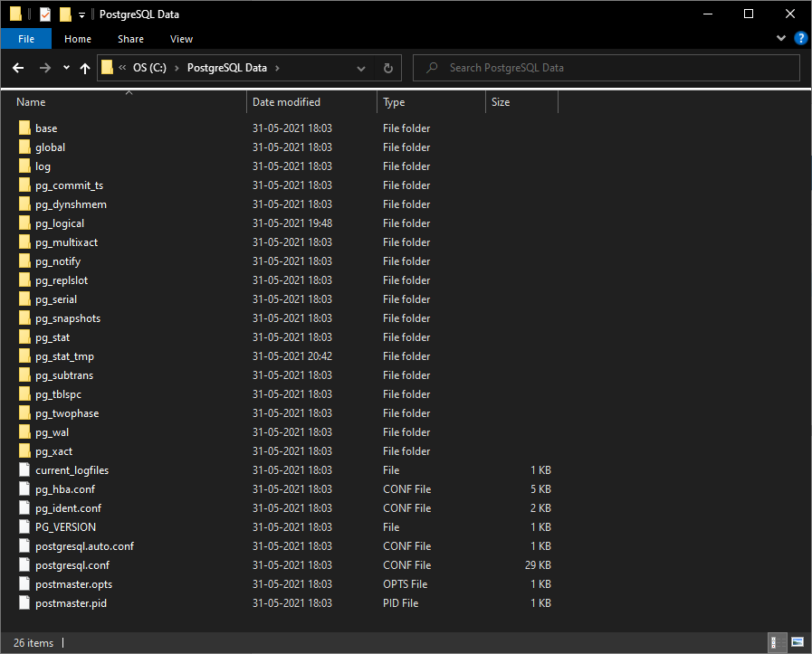Image resolution: width=812 pixels, height=654 pixels.
Task: Click the New Folder icon in quick access toolbar
Action: click(64, 14)
